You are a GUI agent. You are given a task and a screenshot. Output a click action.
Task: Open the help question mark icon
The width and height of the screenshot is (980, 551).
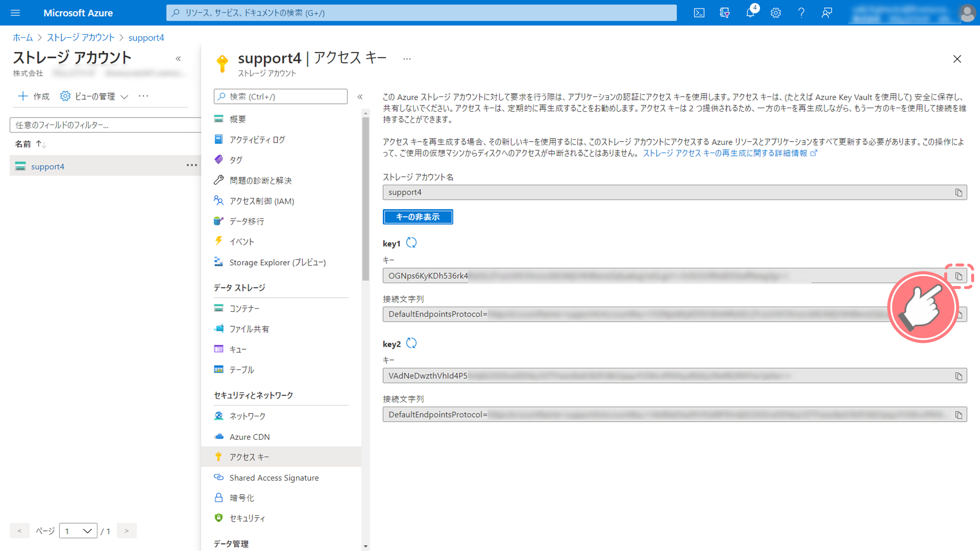pos(801,13)
